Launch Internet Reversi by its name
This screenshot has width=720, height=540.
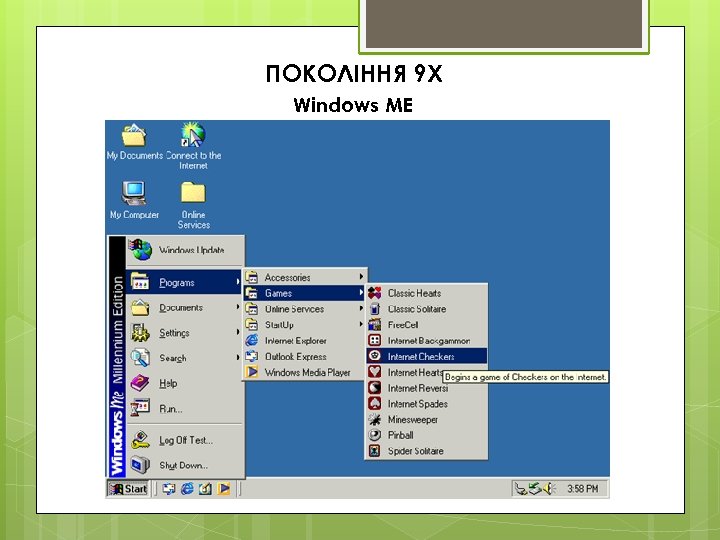pos(417,388)
